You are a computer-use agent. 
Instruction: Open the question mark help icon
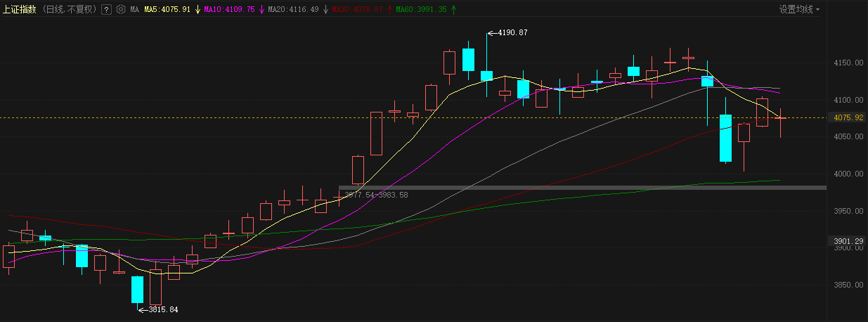click(x=106, y=10)
